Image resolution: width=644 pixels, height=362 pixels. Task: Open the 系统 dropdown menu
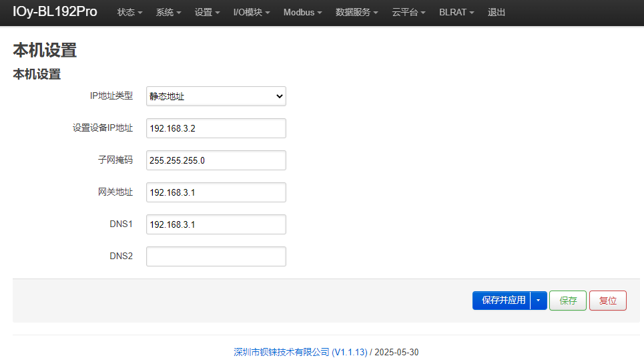168,12
